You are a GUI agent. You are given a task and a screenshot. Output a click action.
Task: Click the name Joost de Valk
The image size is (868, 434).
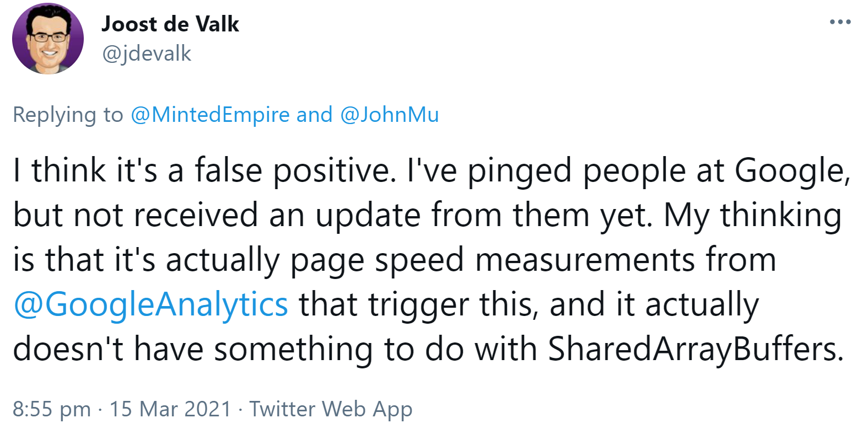tap(170, 24)
